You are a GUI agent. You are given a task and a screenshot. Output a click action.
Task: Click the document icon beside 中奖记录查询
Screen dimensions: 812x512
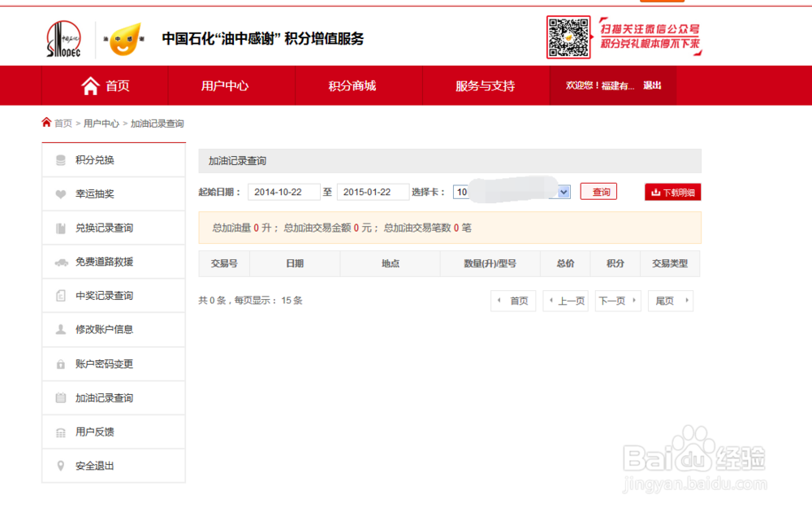click(x=61, y=296)
